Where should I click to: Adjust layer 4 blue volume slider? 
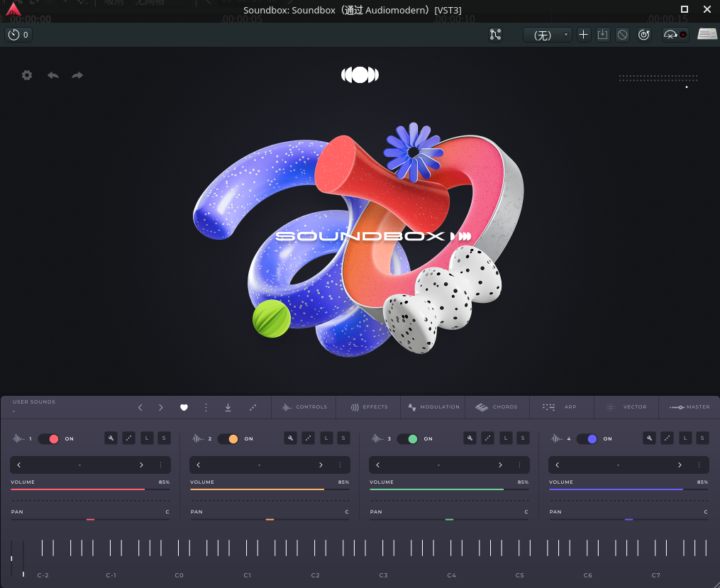(x=628, y=489)
